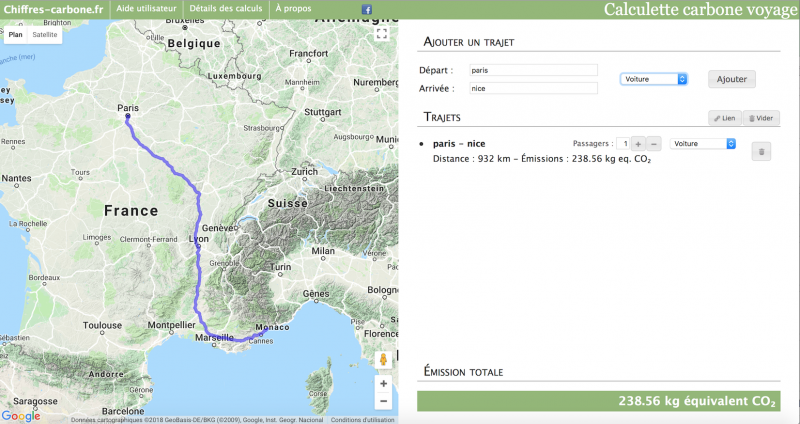Switch map to Plan view
This screenshot has height=424, width=800.
tap(15, 35)
